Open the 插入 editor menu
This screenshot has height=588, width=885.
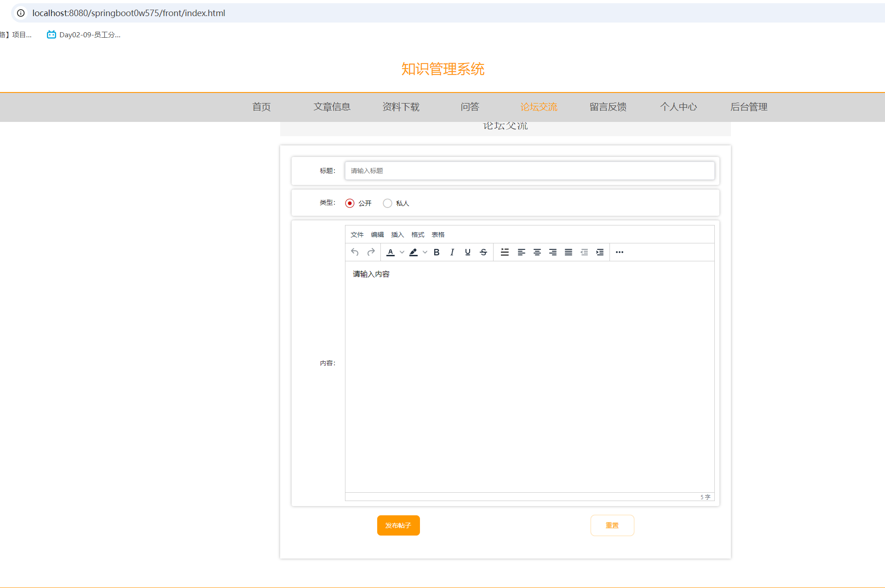click(x=397, y=235)
